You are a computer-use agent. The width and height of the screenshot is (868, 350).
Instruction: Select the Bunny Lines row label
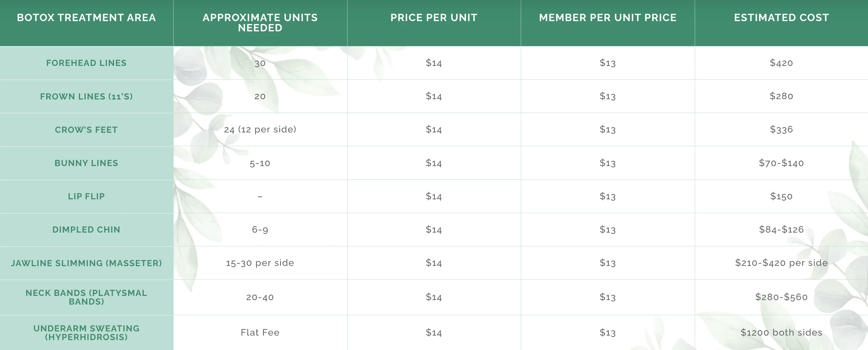click(86, 163)
